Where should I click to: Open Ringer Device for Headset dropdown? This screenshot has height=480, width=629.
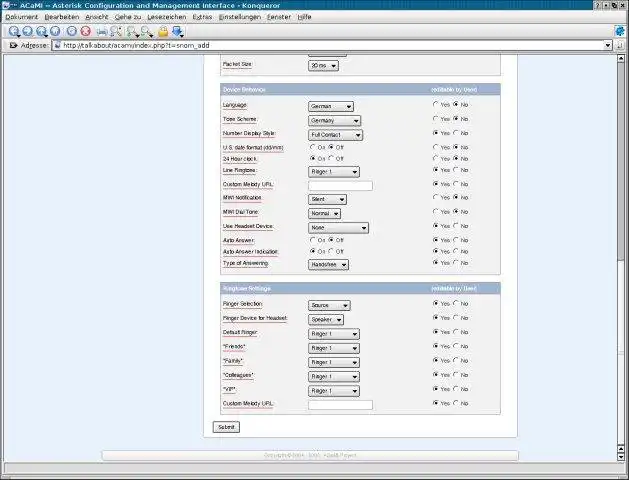tap(326, 320)
